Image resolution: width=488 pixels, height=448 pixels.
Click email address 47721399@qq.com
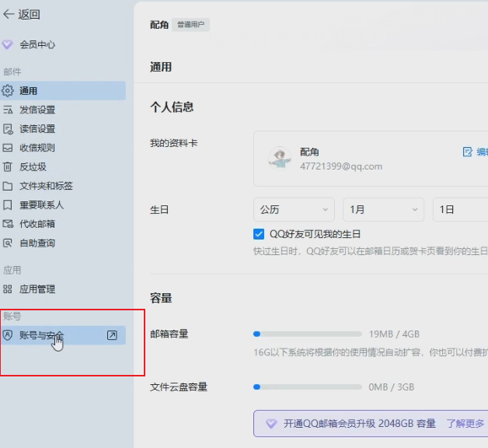(341, 166)
